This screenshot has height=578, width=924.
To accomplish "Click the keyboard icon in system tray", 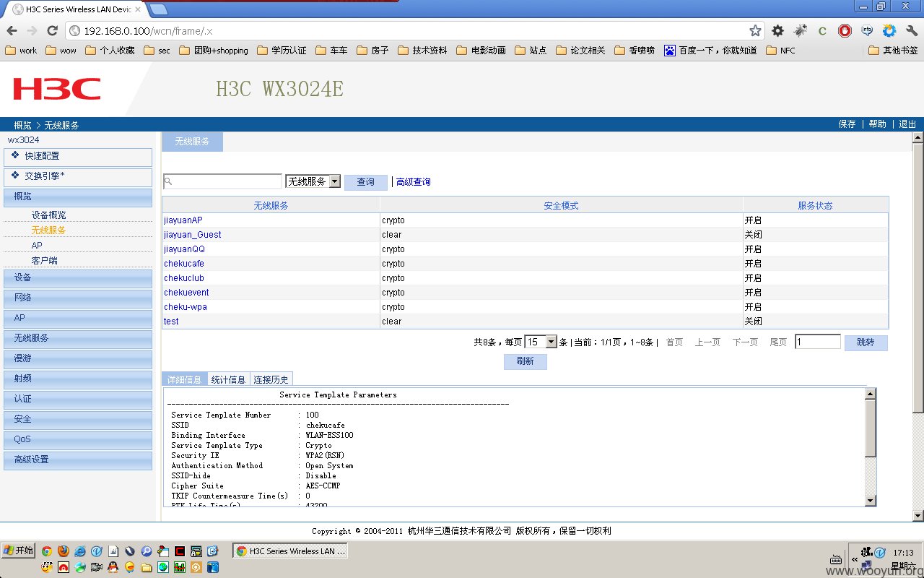I will tap(836, 559).
